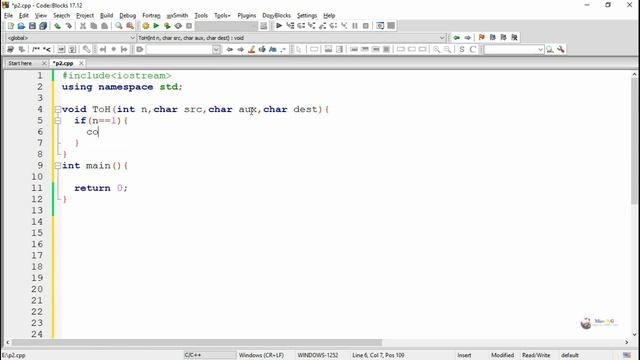Open the Project menu
The width and height of the screenshot is (640, 360).
85,16
